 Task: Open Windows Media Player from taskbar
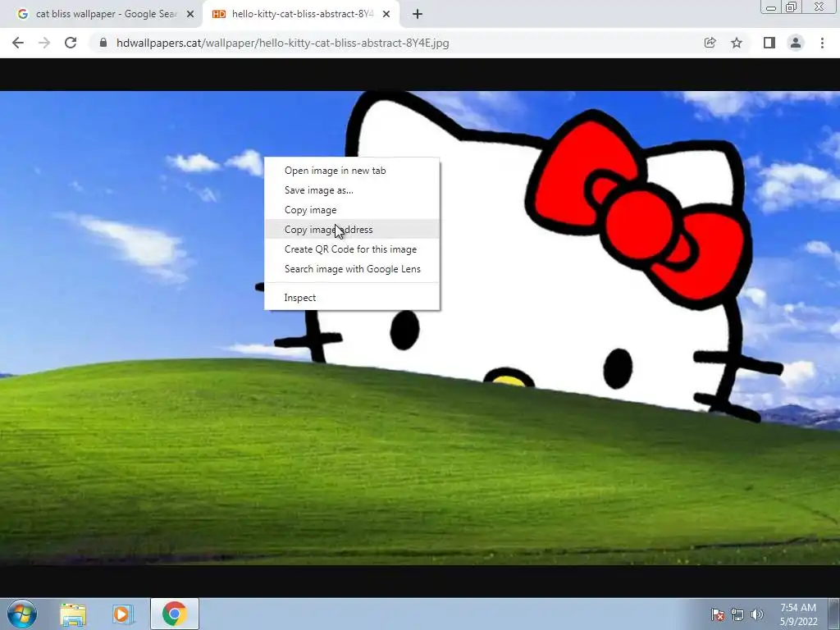123,614
